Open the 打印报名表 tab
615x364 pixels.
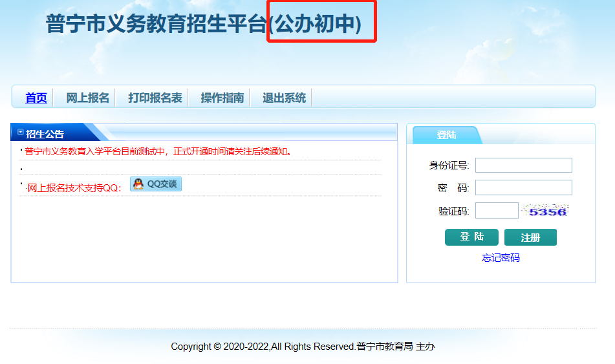click(155, 98)
